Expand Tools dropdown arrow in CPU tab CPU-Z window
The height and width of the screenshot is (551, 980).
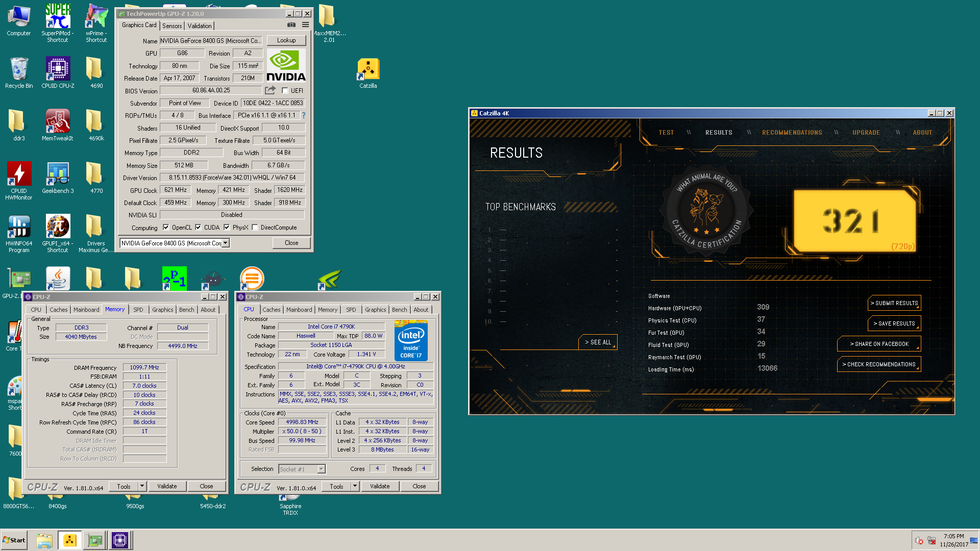355,486
